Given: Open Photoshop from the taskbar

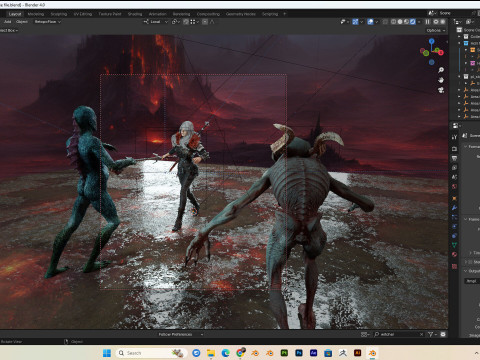Looking at the screenshot, I should (x=299, y=353).
